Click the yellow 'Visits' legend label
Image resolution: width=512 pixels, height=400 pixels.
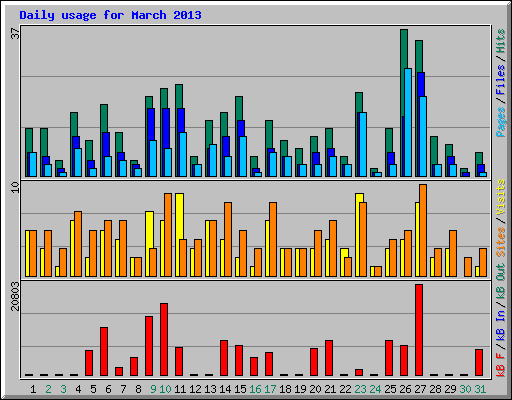coord(501,197)
